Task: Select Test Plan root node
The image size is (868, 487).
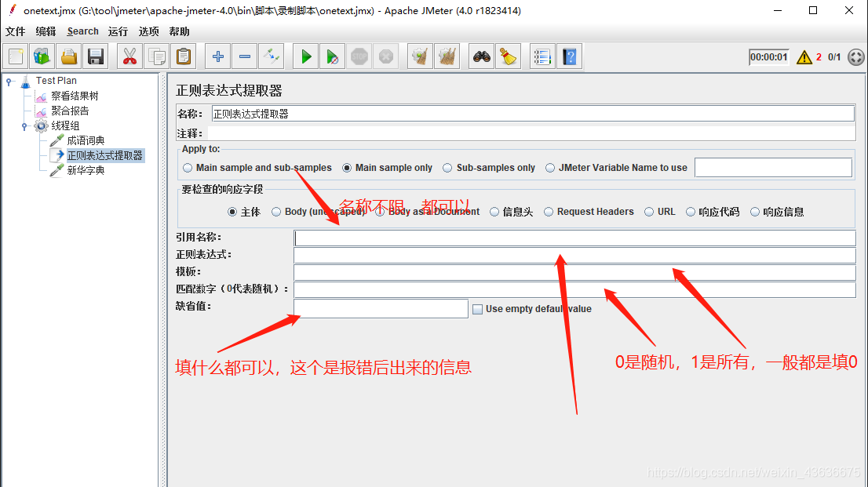Action: pos(56,81)
